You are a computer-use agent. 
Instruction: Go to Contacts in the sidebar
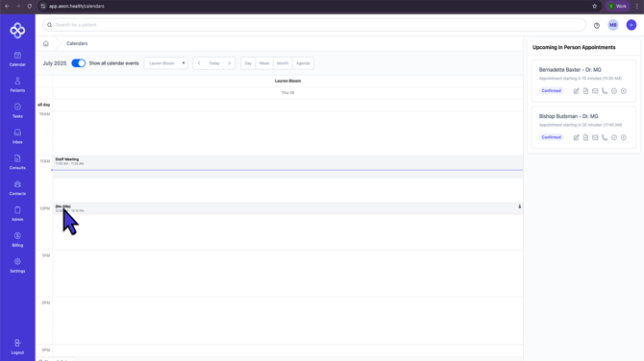(17, 188)
